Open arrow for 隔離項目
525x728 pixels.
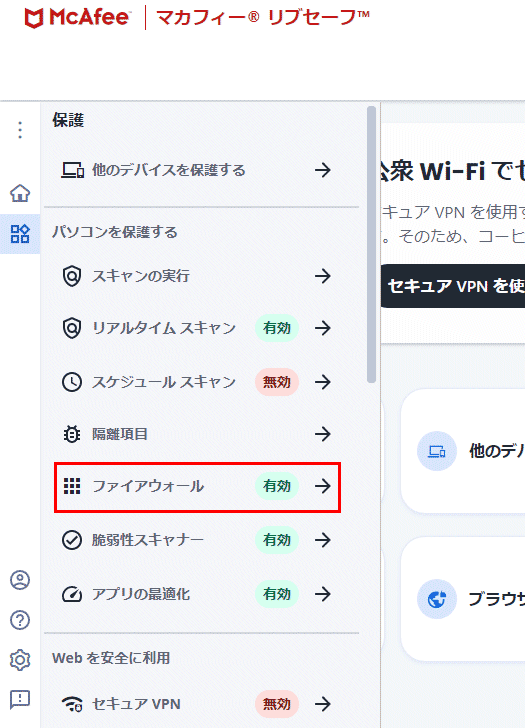[323, 434]
